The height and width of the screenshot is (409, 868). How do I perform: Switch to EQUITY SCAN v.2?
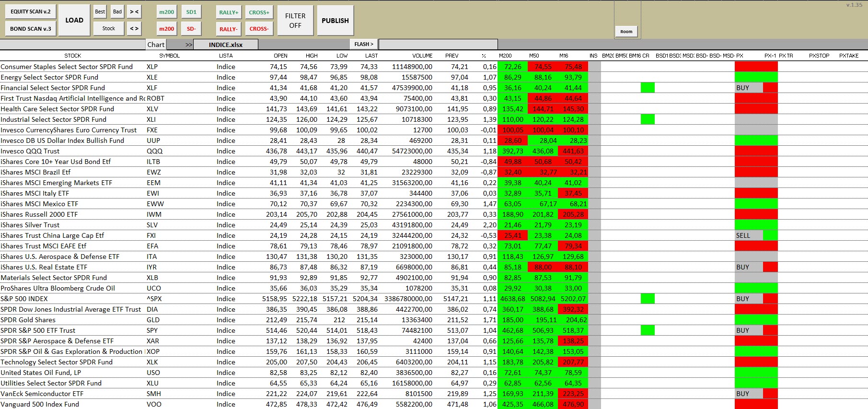[31, 12]
